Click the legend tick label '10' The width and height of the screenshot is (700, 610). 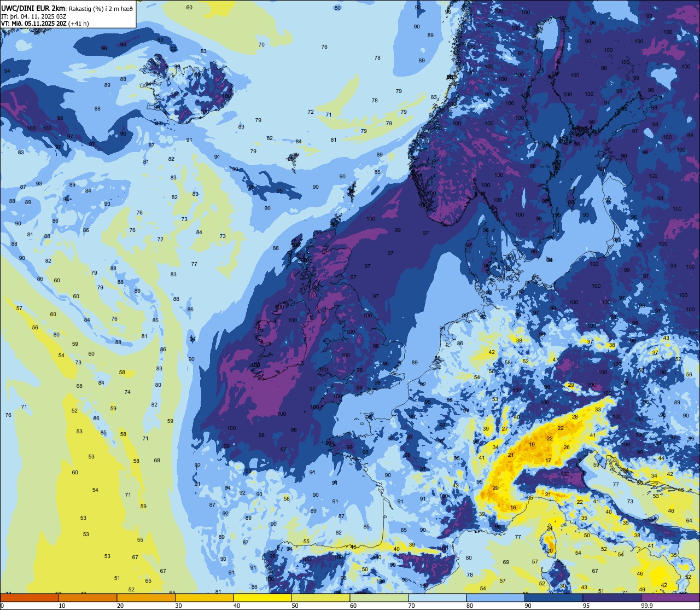tap(62, 606)
